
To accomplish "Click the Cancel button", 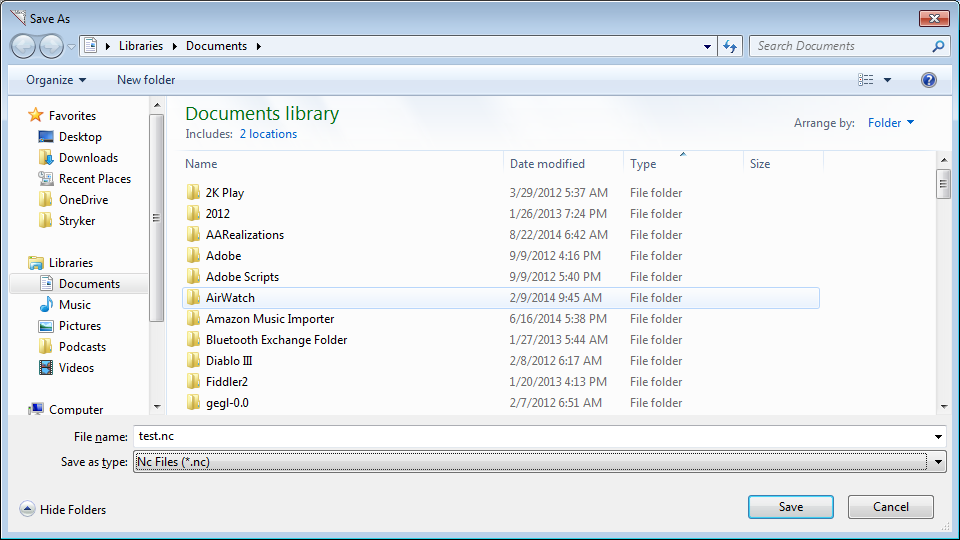I will click(890, 507).
